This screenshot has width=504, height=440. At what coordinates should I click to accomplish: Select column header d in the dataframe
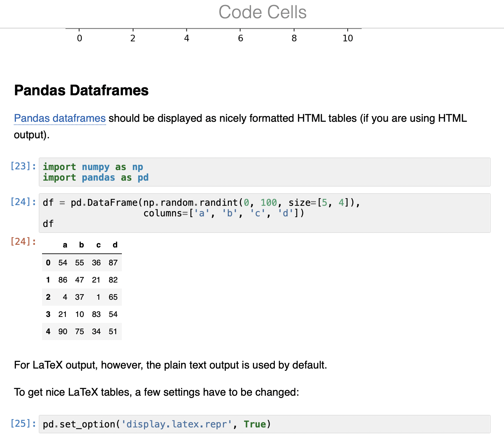pos(115,245)
